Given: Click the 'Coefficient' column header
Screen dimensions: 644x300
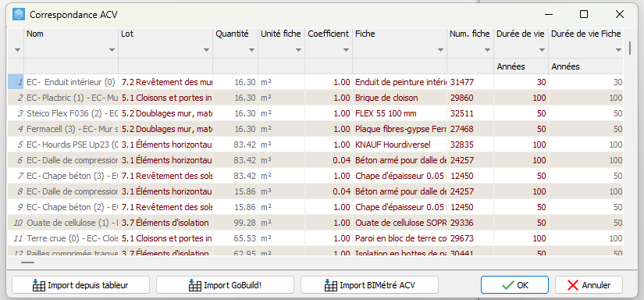Looking at the screenshot, I should click(329, 34).
